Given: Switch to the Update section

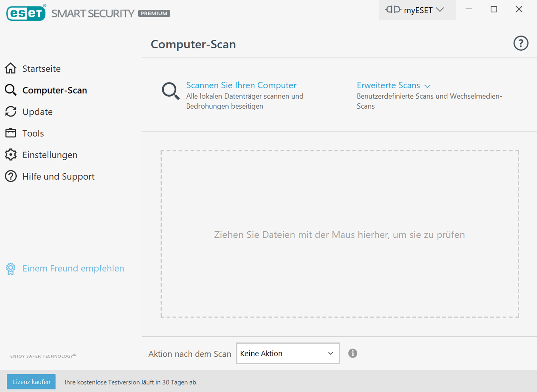Looking at the screenshot, I should (37, 112).
